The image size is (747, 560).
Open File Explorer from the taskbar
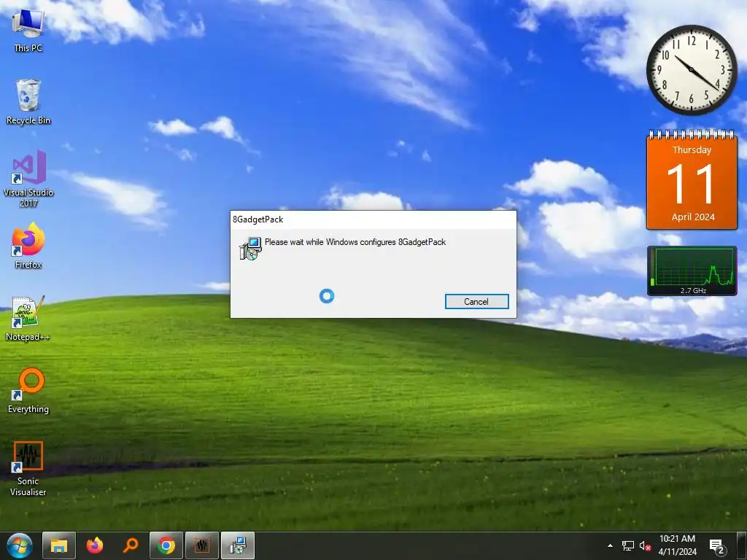coord(59,545)
